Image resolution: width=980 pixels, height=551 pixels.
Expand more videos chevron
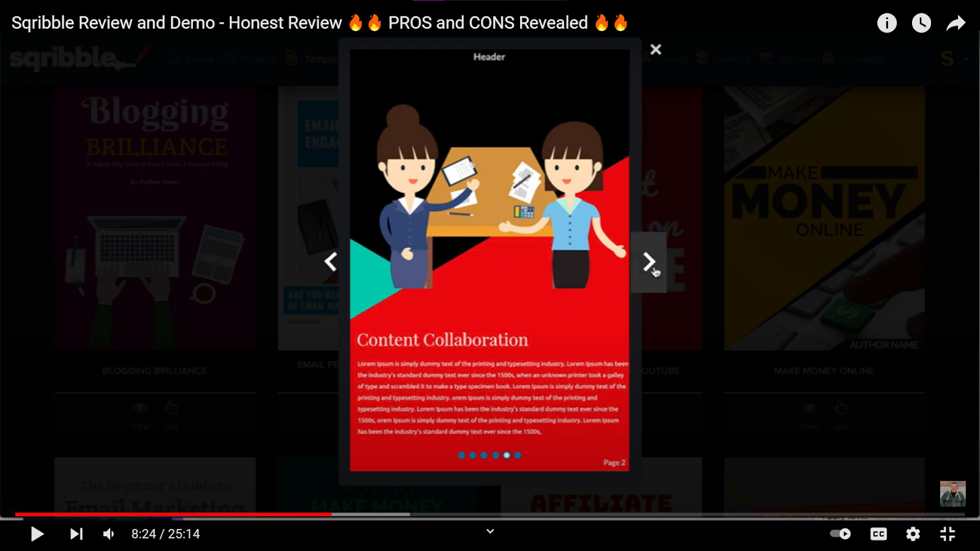[490, 531]
